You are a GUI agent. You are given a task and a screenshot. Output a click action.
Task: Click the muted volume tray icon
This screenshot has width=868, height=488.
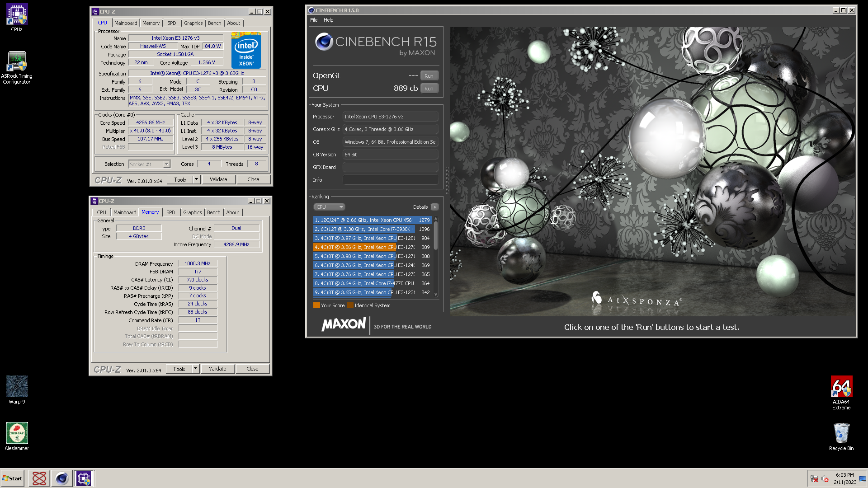coord(825,479)
